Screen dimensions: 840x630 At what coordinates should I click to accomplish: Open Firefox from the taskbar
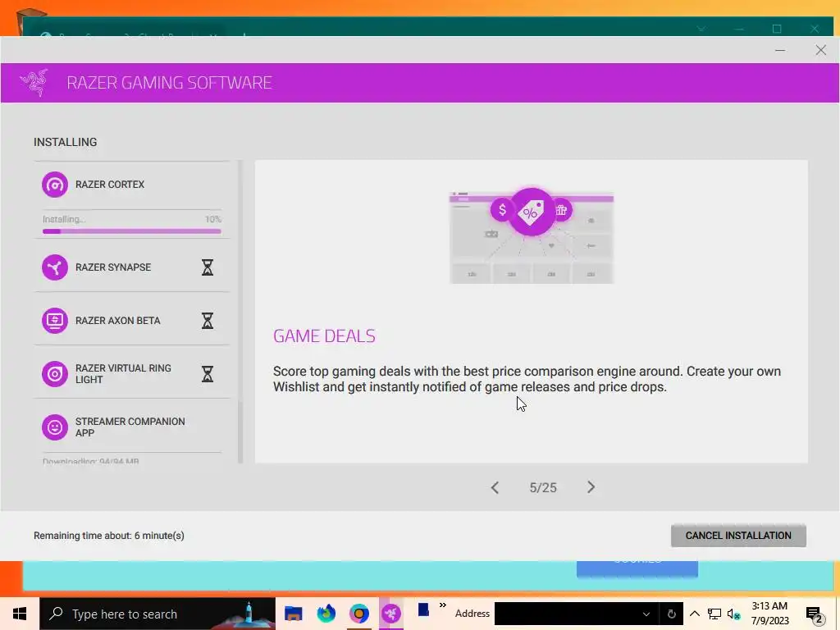pos(326,614)
